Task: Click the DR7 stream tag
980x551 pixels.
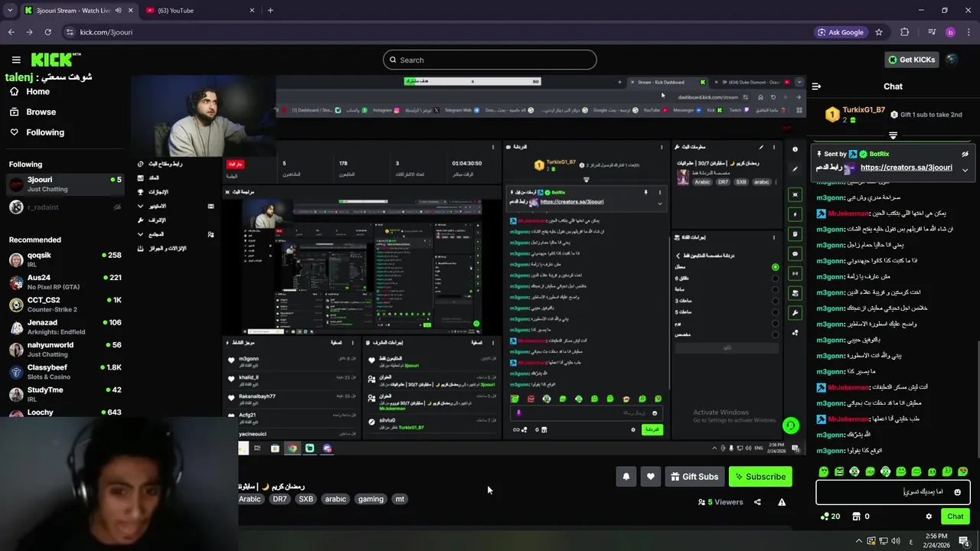Action: pyautogui.click(x=279, y=499)
